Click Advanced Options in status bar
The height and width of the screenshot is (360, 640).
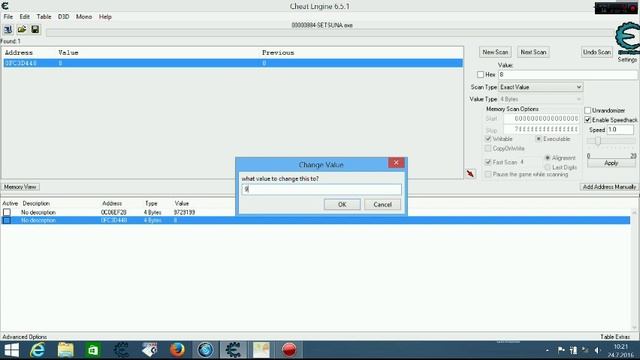point(24,337)
